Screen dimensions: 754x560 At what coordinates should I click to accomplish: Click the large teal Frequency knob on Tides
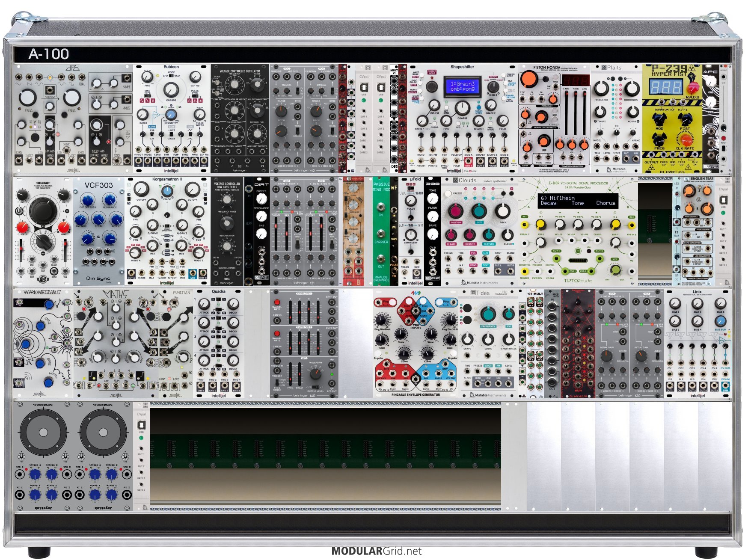(488, 314)
